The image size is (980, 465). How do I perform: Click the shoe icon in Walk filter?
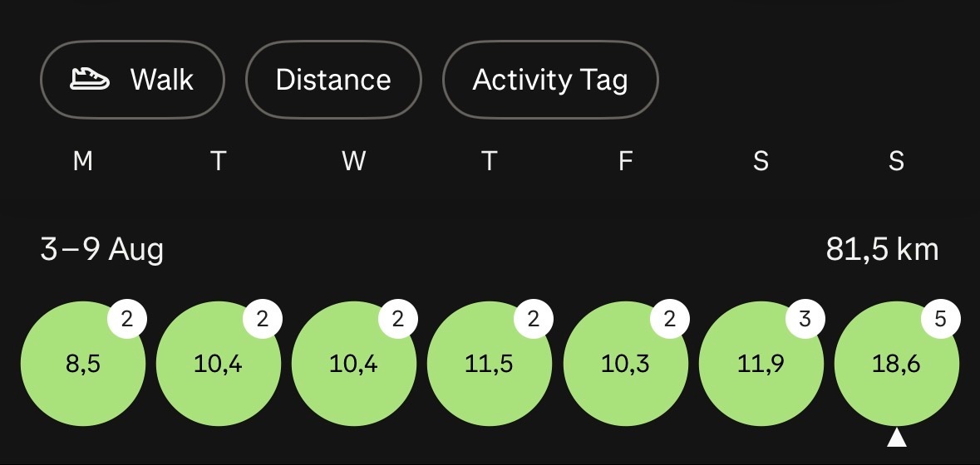(x=90, y=79)
